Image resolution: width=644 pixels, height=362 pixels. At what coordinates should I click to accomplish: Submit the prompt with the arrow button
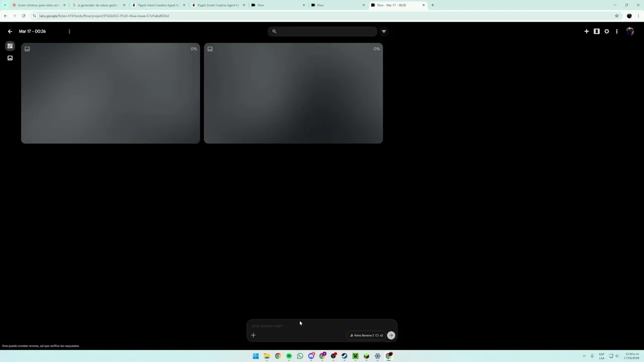click(x=391, y=335)
